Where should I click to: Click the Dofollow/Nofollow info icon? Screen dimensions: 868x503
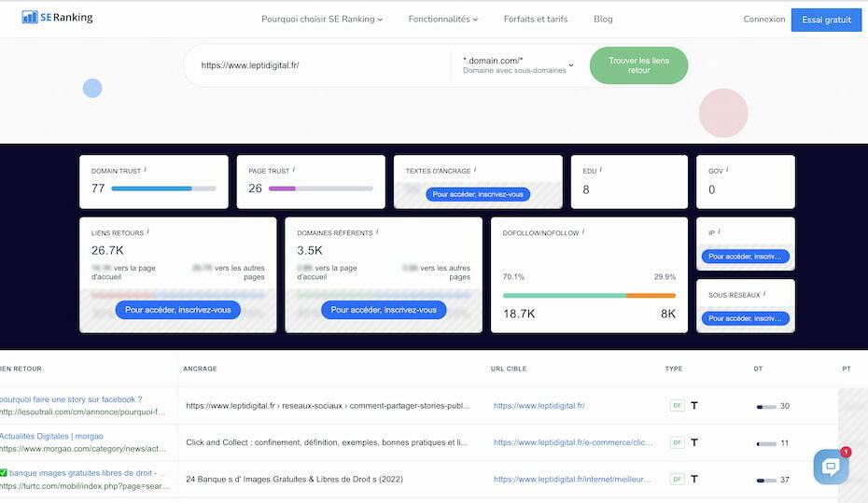(x=583, y=231)
